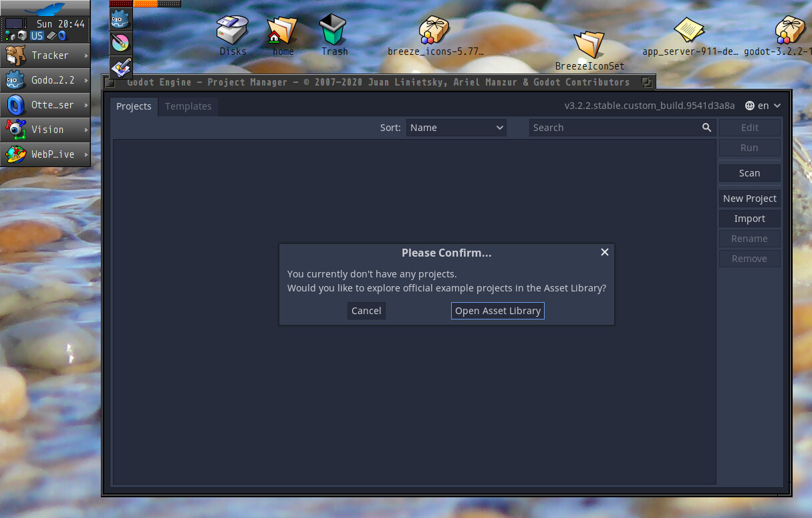Select Vision in the Deskbar list
Screen dimensions: 812x518
(45, 130)
